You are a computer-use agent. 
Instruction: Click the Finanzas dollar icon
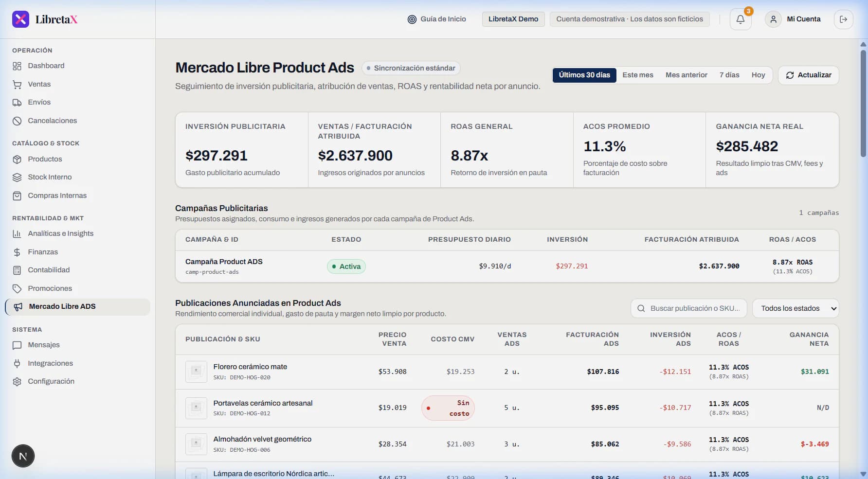[x=17, y=252]
